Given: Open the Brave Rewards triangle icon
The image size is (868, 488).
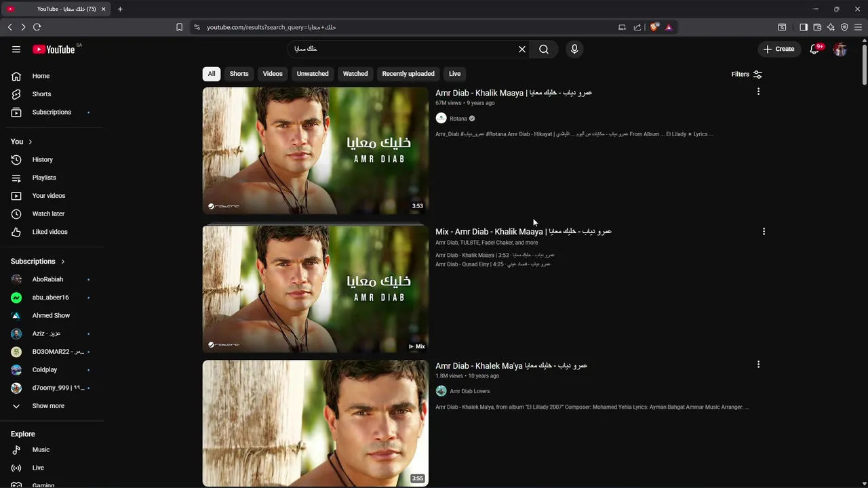Looking at the screenshot, I should pyautogui.click(x=669, y=27).
